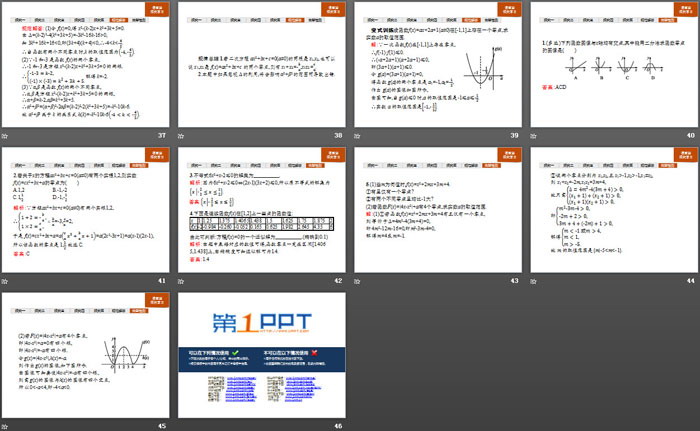Screen dimensions: 700x431
Task: Click the highlighted orange tab in slide 38
Action: [x=293, y=19]
